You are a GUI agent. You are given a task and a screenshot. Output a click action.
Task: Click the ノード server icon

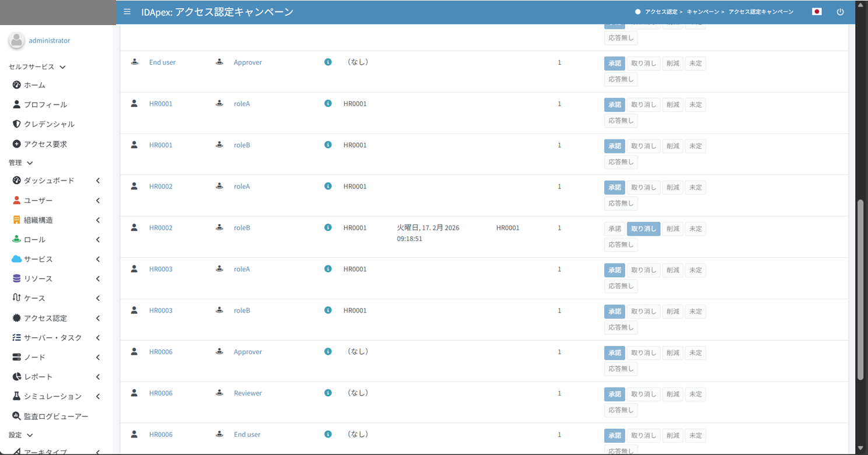[x=17, y=357]
